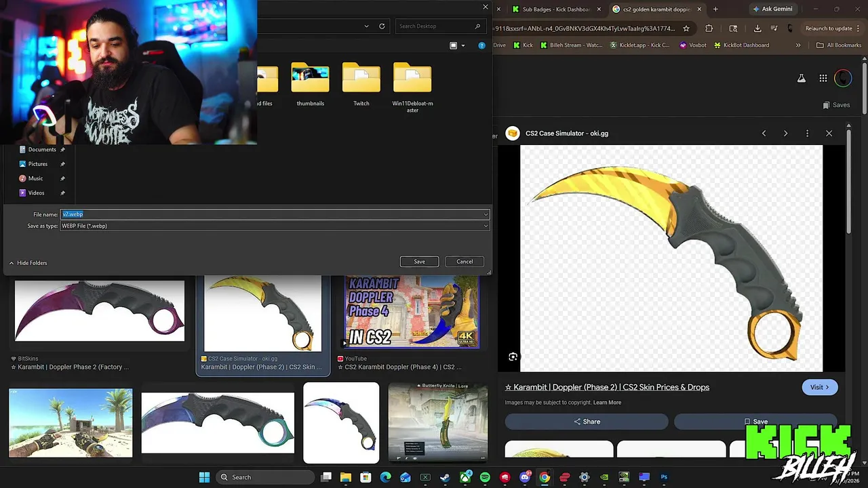Show the next image in preview panel
Screen dimensions: 868x488
[x=785, y=134]
